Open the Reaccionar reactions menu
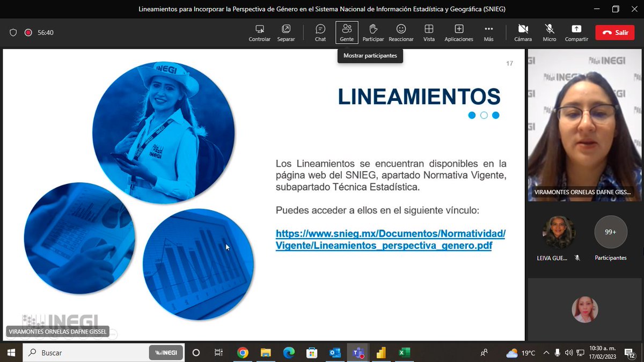This screenshot has height=362, width=644. tap(401, 33)
